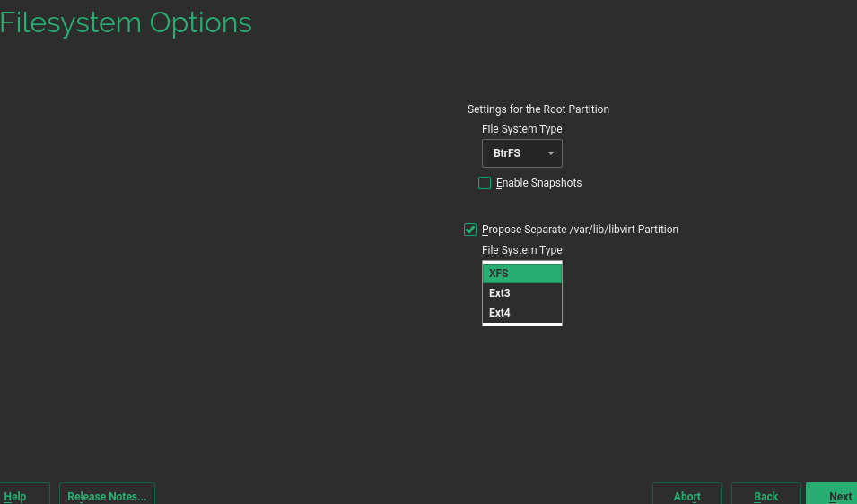
Task: Click the arrow on the BtrFS dropdown
Action: pyautogui.click(x=551, y=153)
